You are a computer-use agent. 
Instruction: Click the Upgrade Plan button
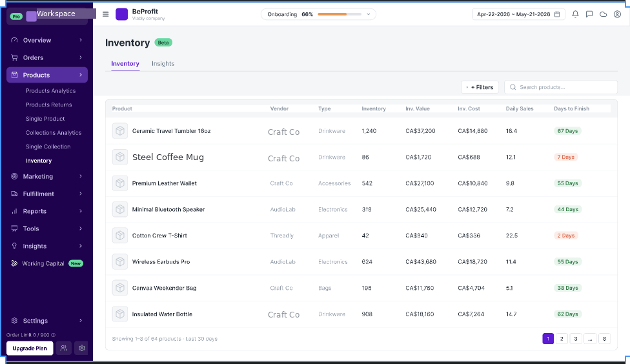30,349
